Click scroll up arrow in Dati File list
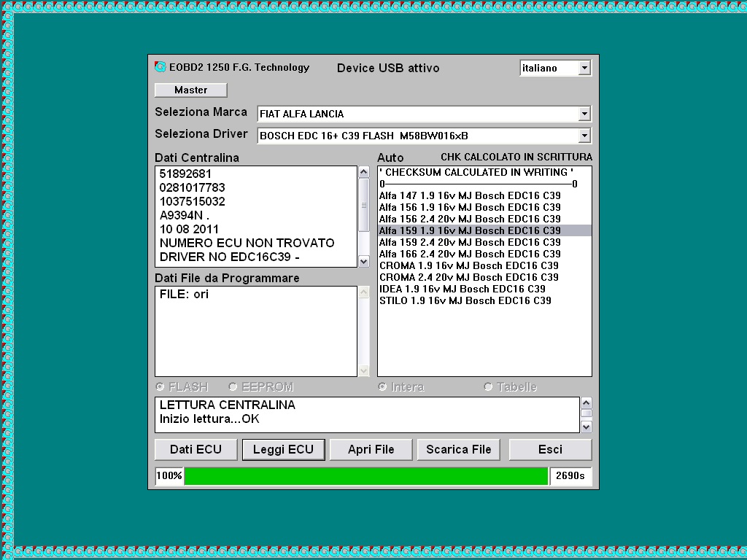 tap(363, 292)
